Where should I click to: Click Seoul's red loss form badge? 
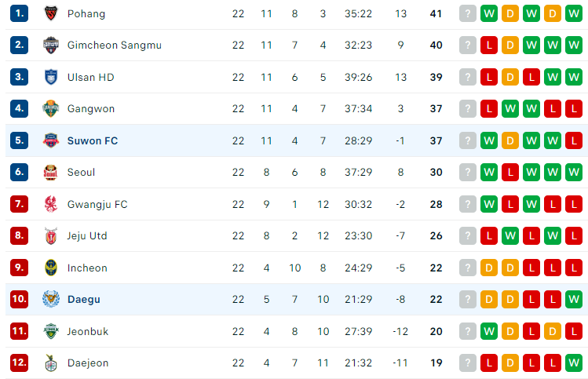coord(510,173)
